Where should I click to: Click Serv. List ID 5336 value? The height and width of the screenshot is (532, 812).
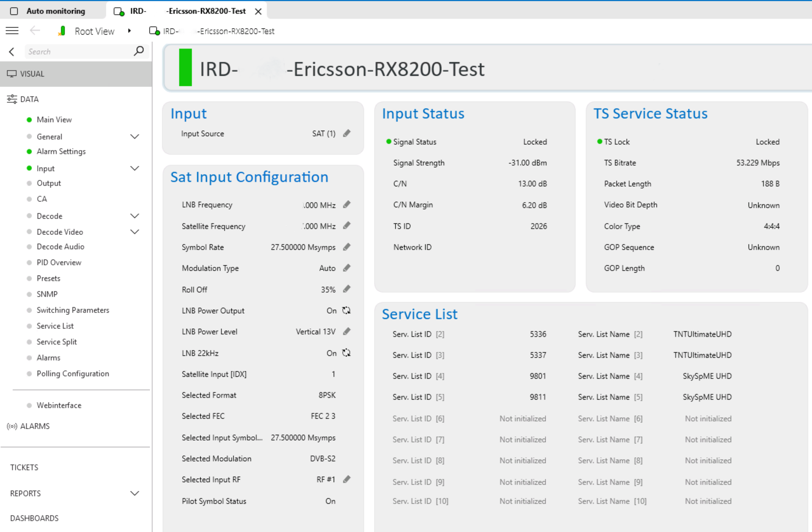click(x=538, y=334)
